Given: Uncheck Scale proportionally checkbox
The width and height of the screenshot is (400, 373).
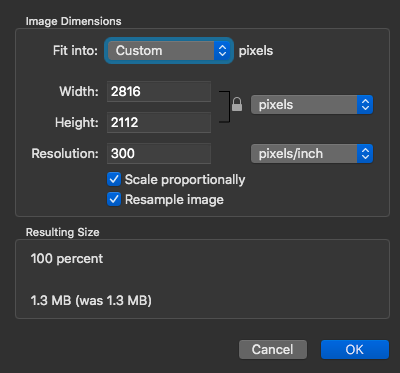Looking at the screenshot, I should pyautogui.click(x=114, y=179).
